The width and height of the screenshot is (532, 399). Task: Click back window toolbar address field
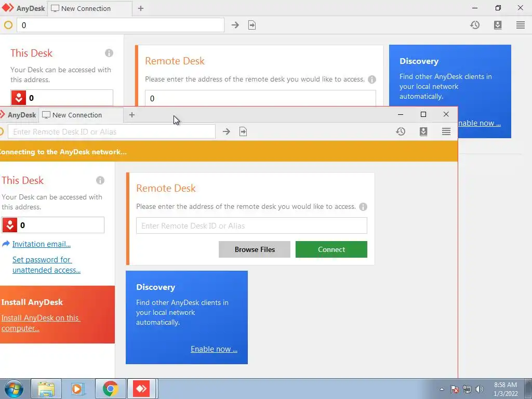point(121,25)
